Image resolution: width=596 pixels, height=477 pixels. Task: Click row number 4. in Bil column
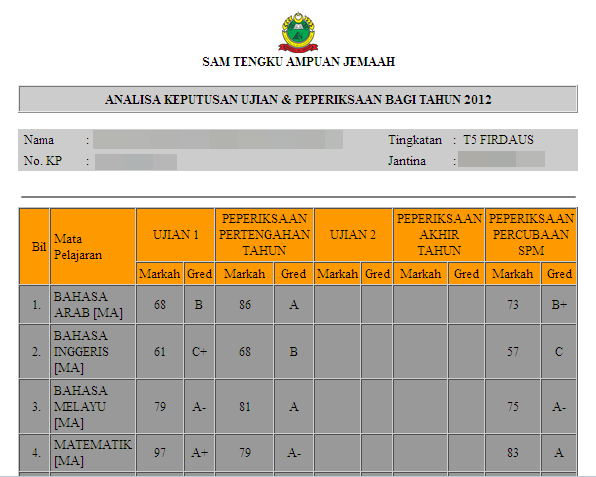click(36, 453)
